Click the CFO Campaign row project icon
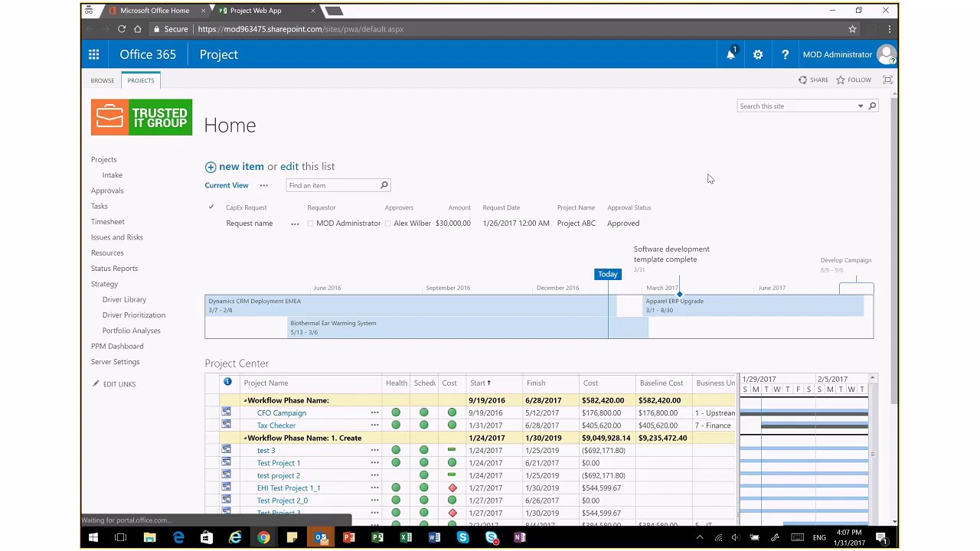Image resolution: width=980 pixels, height=551 pixels. point(226,412)
